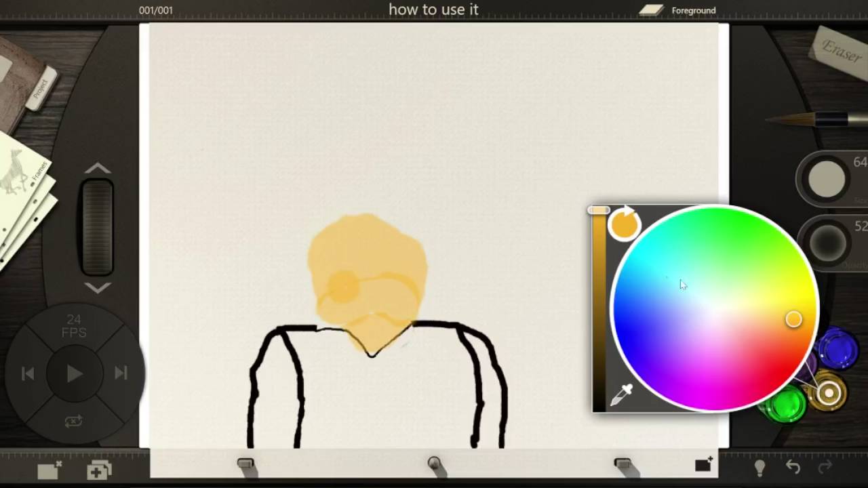Delete the current frame
Viewport: 868px width, 488px height.
[x=49, y=470]
